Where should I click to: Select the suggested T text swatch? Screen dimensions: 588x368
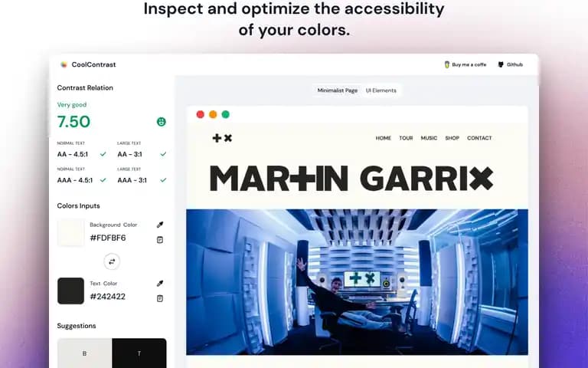point(139,353)
